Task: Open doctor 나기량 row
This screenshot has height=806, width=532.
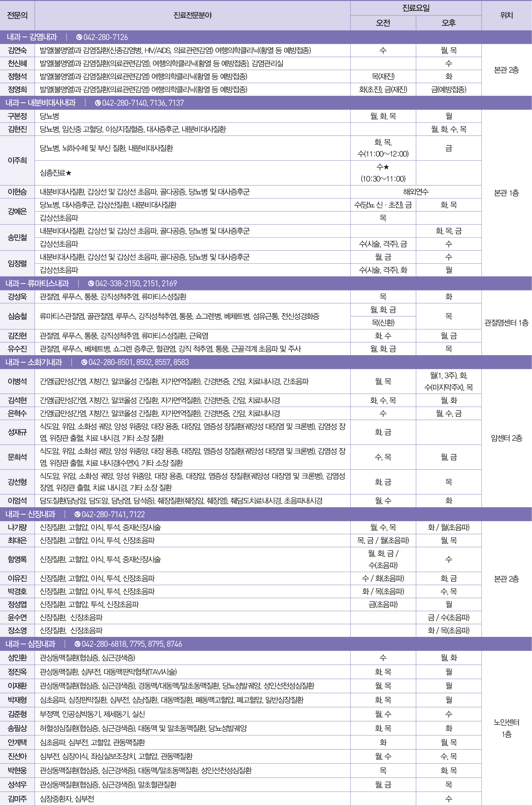Action: (x=17, y=527)
